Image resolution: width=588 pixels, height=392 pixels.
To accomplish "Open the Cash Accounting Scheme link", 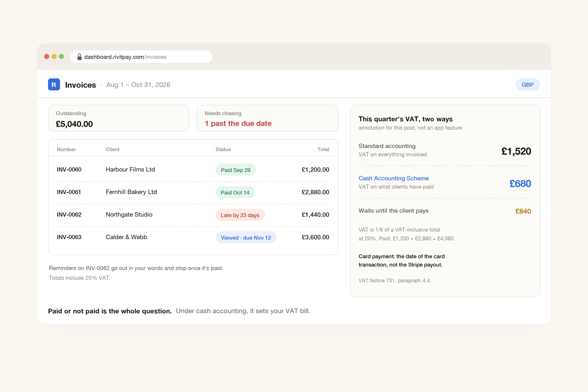I will tap(393, 178).
